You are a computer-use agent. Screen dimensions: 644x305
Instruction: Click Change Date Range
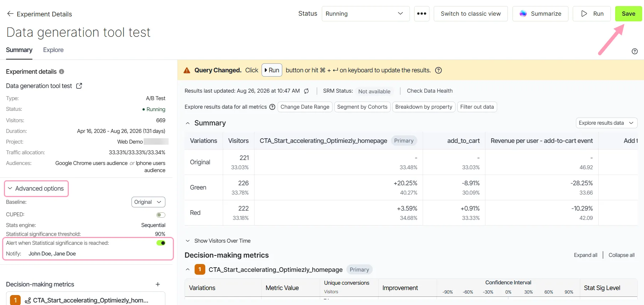pyautogui.click(x=305, y=107)
